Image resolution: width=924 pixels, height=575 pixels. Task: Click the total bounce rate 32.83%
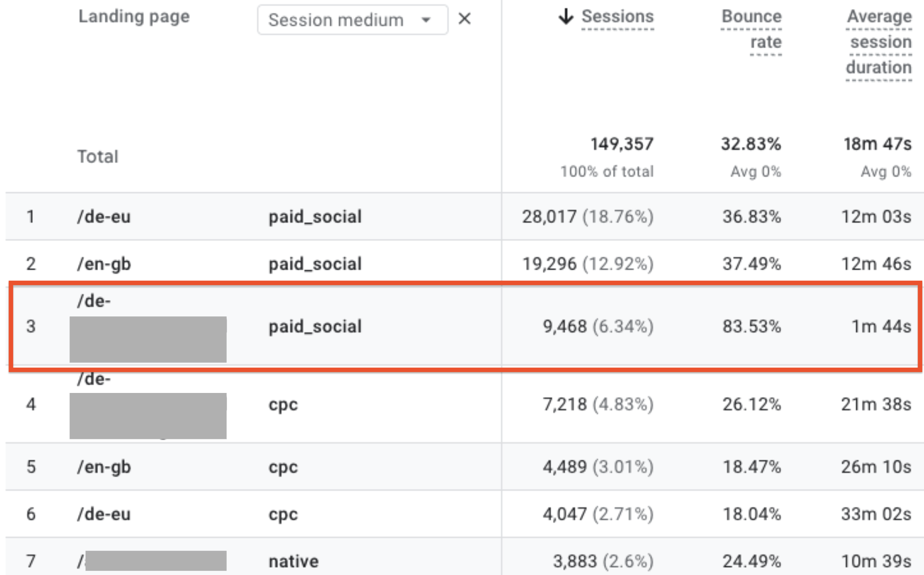pos(751,144)
